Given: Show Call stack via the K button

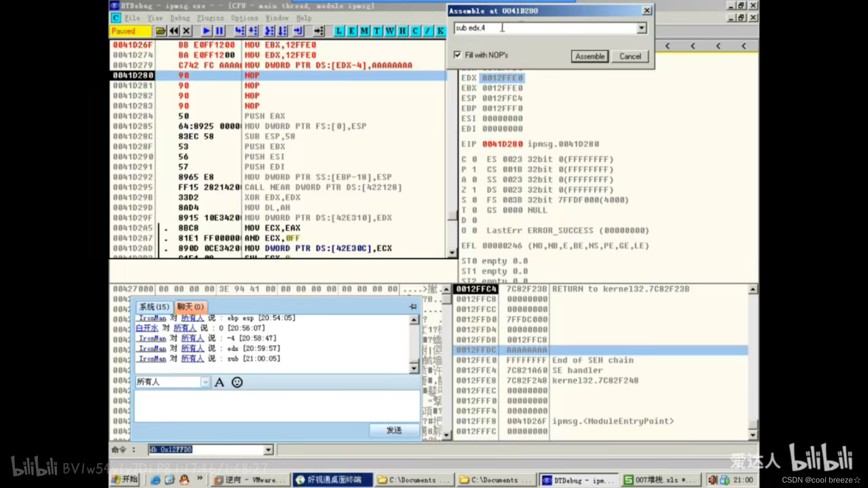Looking at the screenshot, I should pos(440,31).
